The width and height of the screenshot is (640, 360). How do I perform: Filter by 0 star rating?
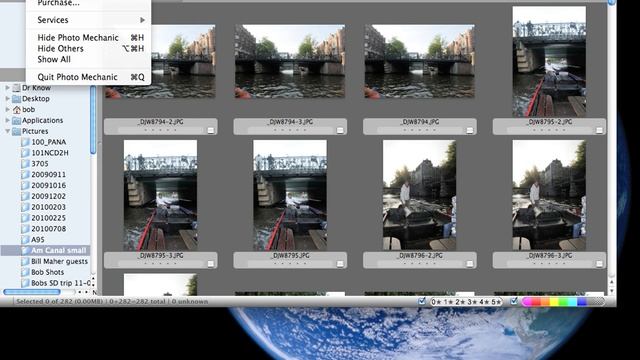click(x=436, y=302)
